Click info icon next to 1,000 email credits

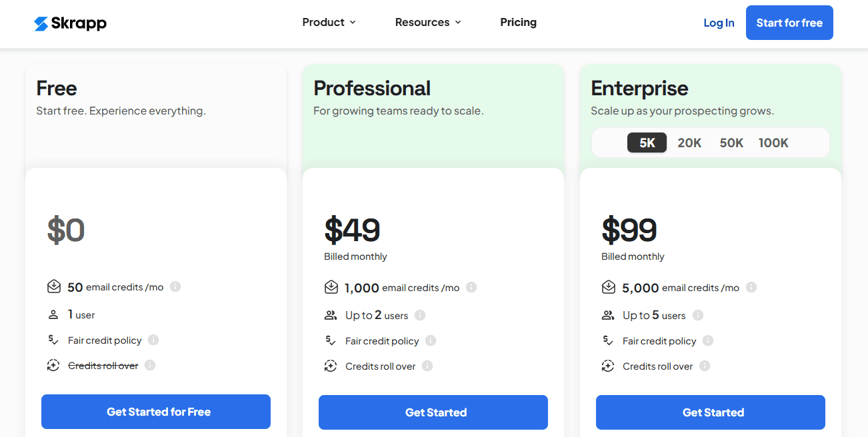[471, 288]
